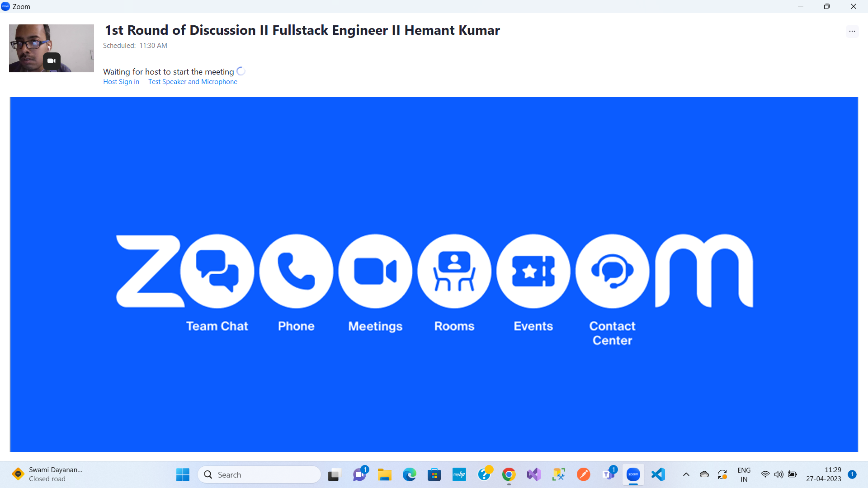The width and height of the screenshot is (868, 488).
Task: Expand hidden system tray icons chevron
Action: tap(686, 474)
